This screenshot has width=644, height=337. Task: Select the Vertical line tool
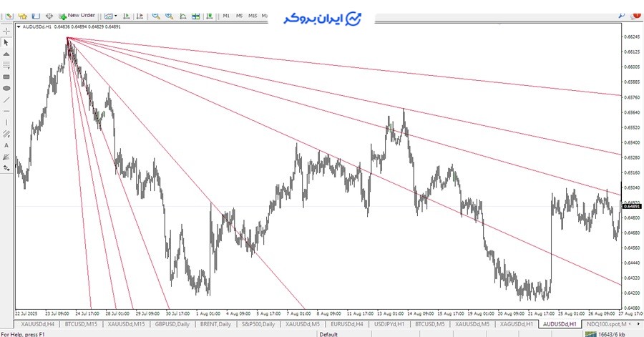tap(6, 122)
